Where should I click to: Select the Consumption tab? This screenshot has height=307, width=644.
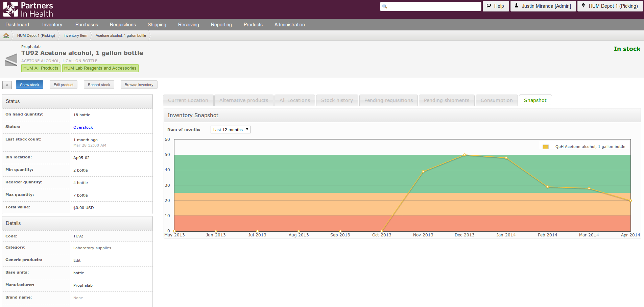point(497,100)
